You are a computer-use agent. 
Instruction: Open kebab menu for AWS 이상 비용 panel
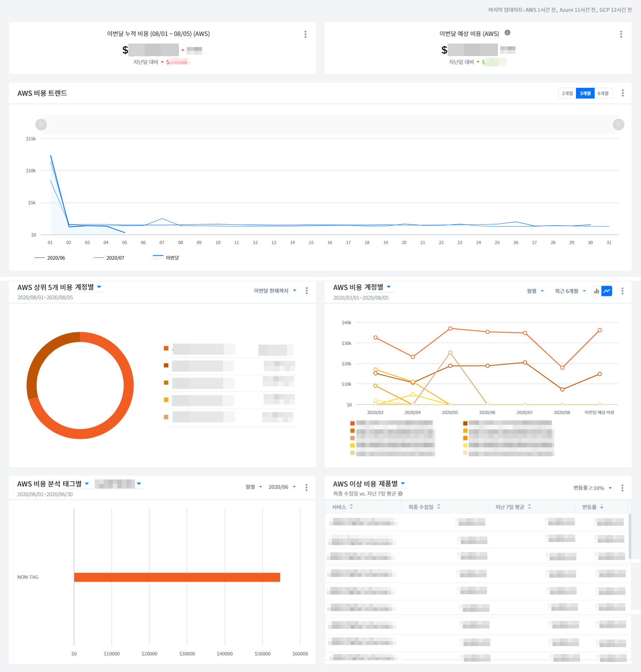click(622, 488)
